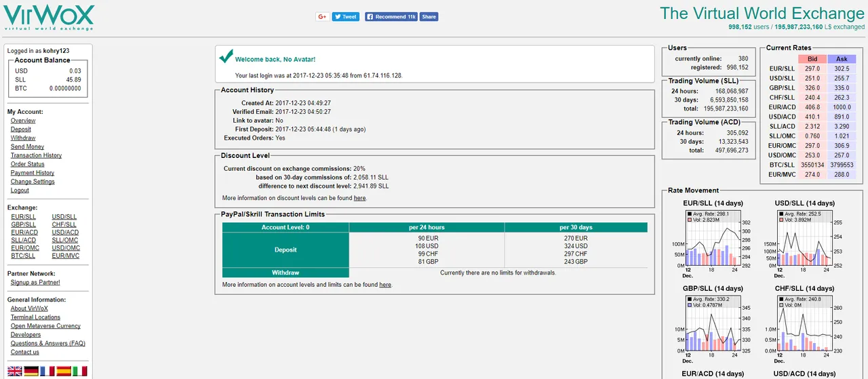
Task: Click BTC/SLL row in Current Rates
Action: (x=811, y=165)
